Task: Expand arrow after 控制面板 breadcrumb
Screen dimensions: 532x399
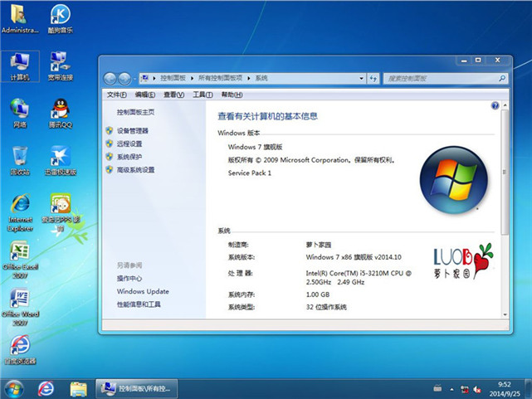Action: coord(192,78)
